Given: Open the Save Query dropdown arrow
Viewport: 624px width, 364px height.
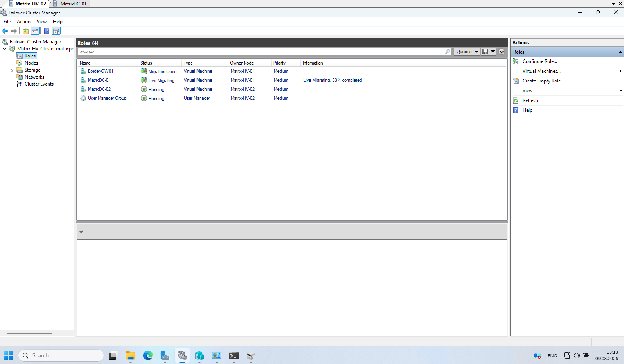Looking at the screenshot, I should (493, 52).
